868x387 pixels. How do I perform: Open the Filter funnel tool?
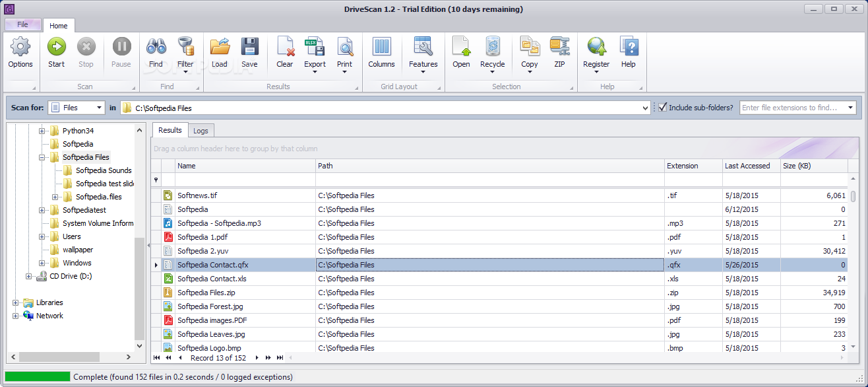coord(185,48)
